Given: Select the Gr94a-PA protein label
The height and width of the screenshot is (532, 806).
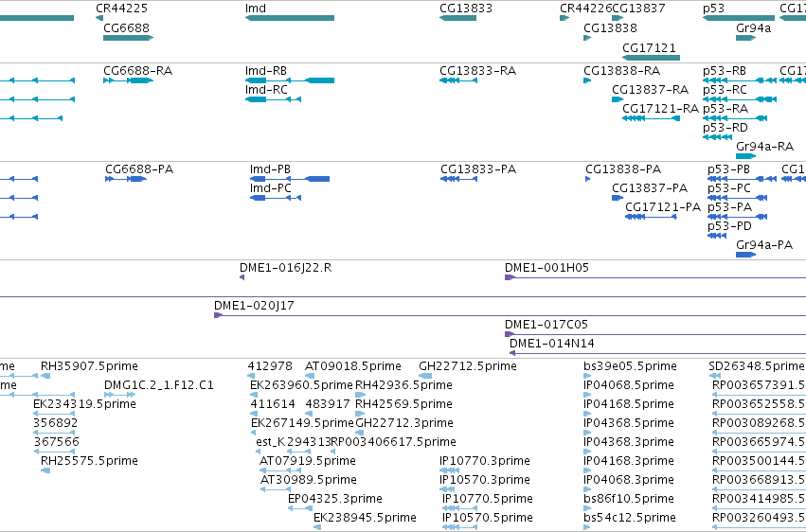Looking at the screenshot, I should 764,245.
